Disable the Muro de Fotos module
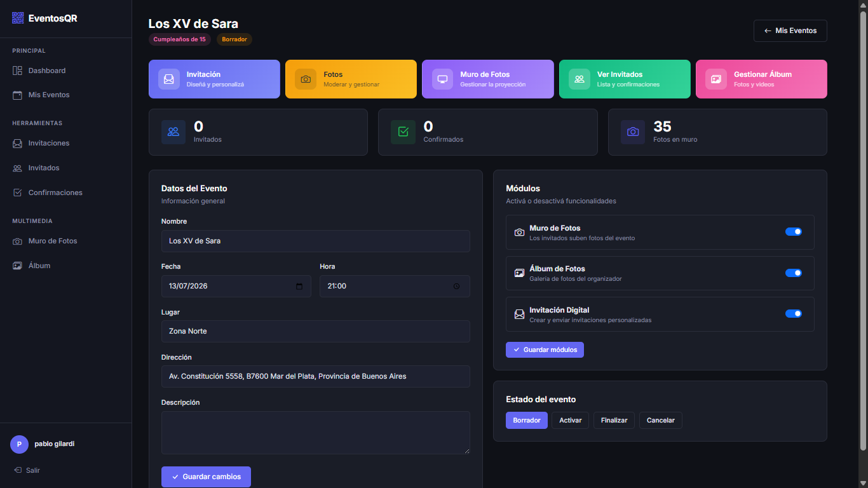 click(x=794, y=231)
